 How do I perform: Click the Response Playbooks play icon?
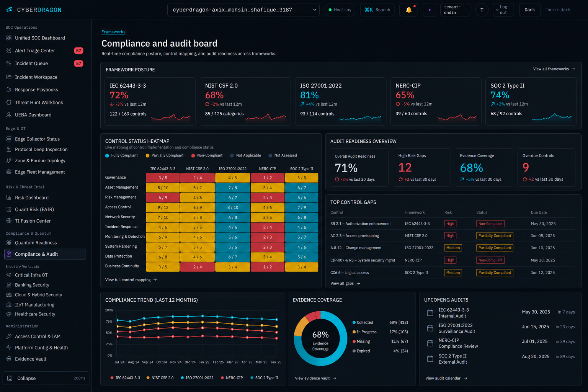(x=9, y=90)
